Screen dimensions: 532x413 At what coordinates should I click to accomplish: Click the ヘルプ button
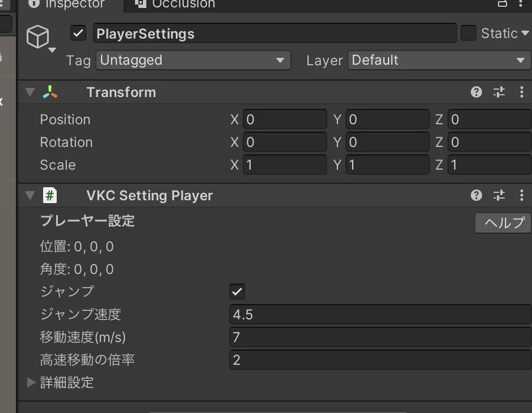(503, 223)
